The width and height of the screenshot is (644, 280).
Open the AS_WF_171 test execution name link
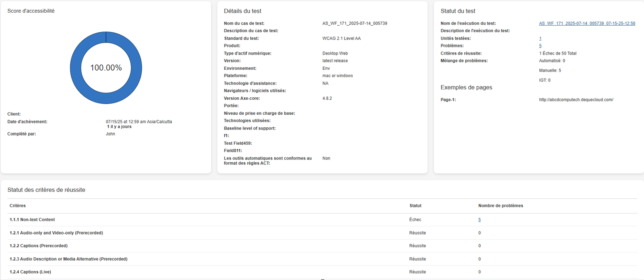[x=587, y=24]
